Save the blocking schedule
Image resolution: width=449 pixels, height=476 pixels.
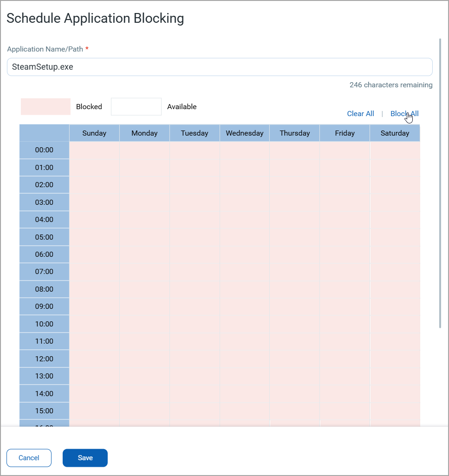point(85,458)
